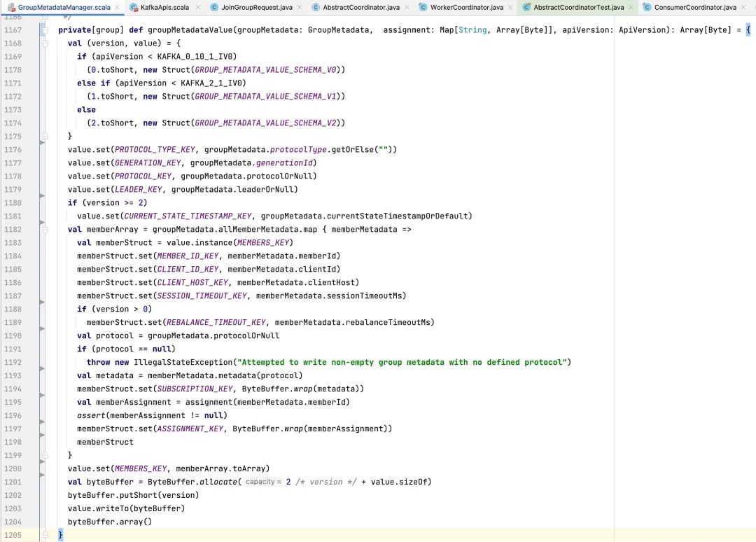Close the WorkerCoordinator.java tab
This screenshot has height=542, width=756.
(510, 7)
